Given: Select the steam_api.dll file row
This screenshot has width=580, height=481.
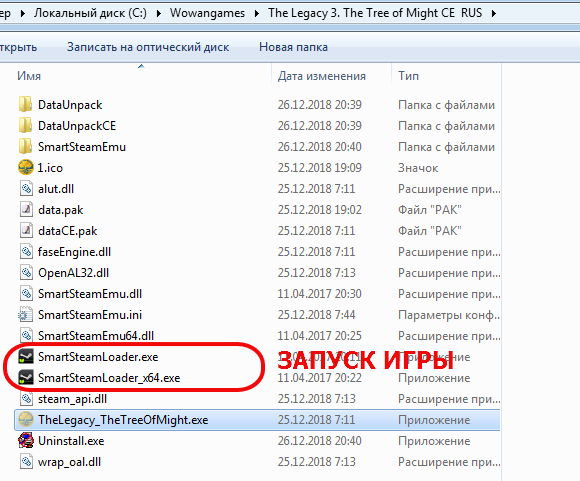Looking at the screenshot, I should pos(257,399).
